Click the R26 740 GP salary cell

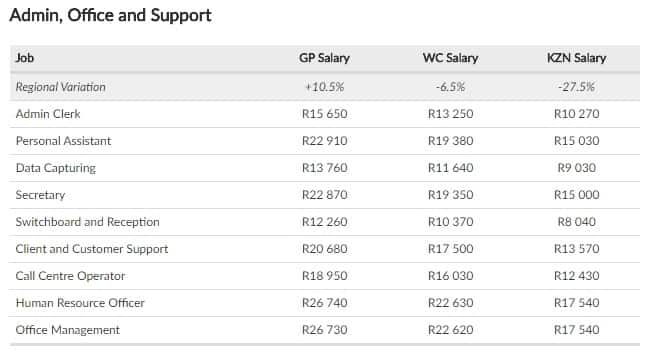[325, 303]
